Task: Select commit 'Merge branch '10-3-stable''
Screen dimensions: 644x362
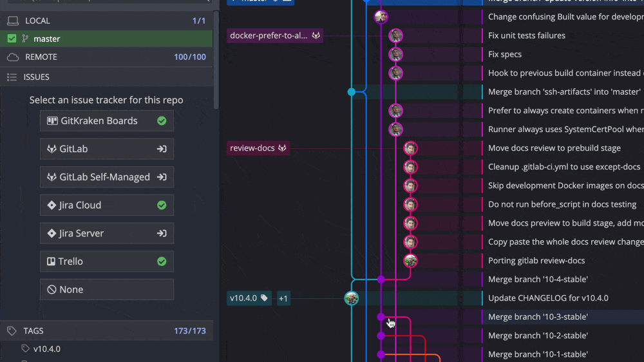Action: [x=538, y=317]
